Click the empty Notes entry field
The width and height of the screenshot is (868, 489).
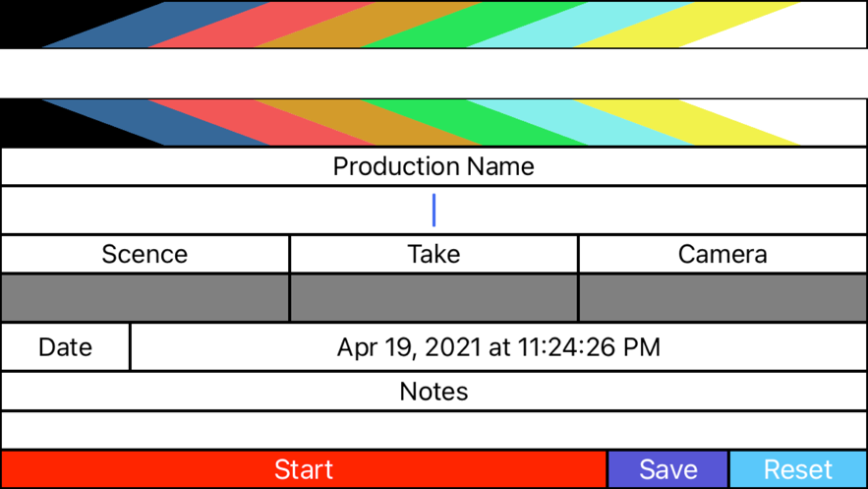coord(434,430)
